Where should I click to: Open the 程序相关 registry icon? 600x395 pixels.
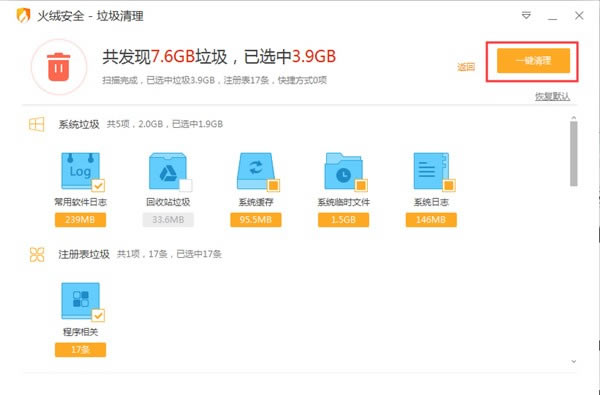80,300
